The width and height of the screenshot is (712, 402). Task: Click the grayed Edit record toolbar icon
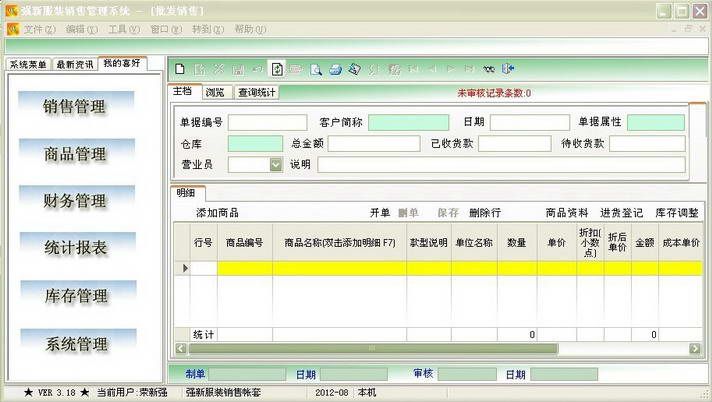[x=199, y=69]
